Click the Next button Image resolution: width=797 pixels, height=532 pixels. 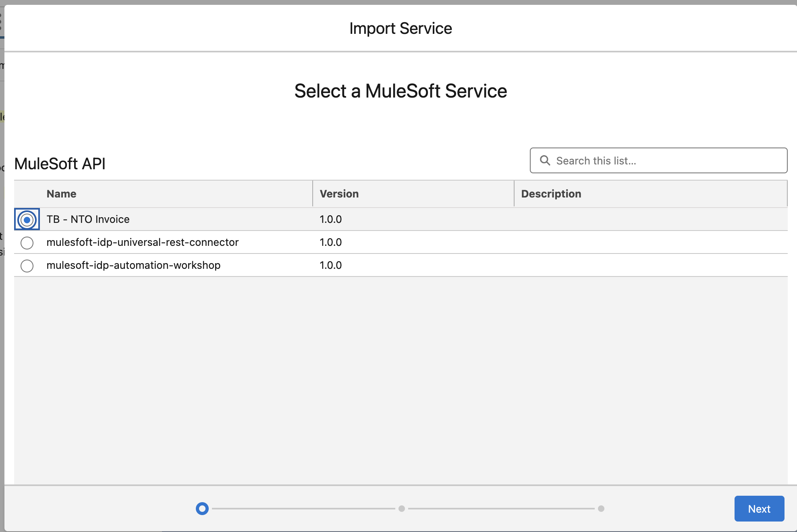point(759,509)
